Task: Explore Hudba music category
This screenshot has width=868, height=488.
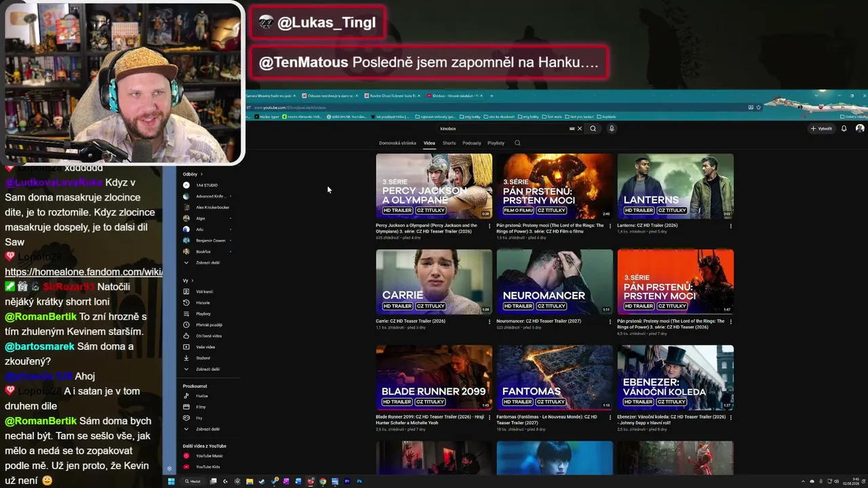Action: pos(201,396)
